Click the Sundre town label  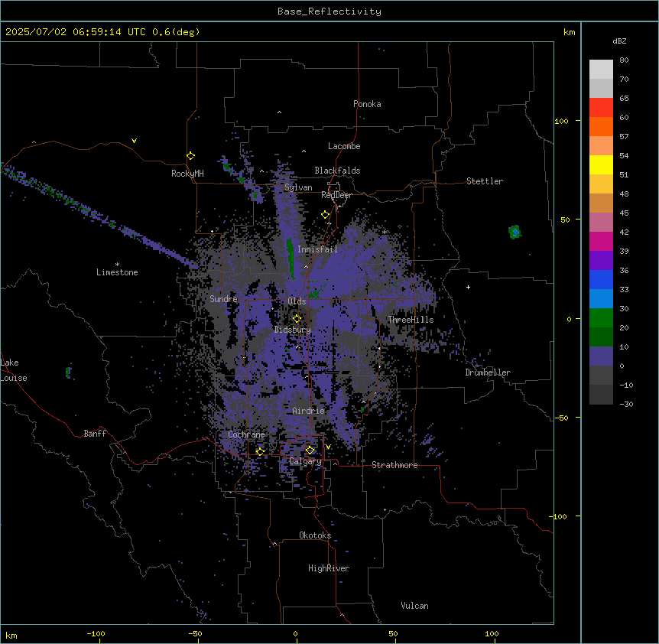tap(223, 299)
